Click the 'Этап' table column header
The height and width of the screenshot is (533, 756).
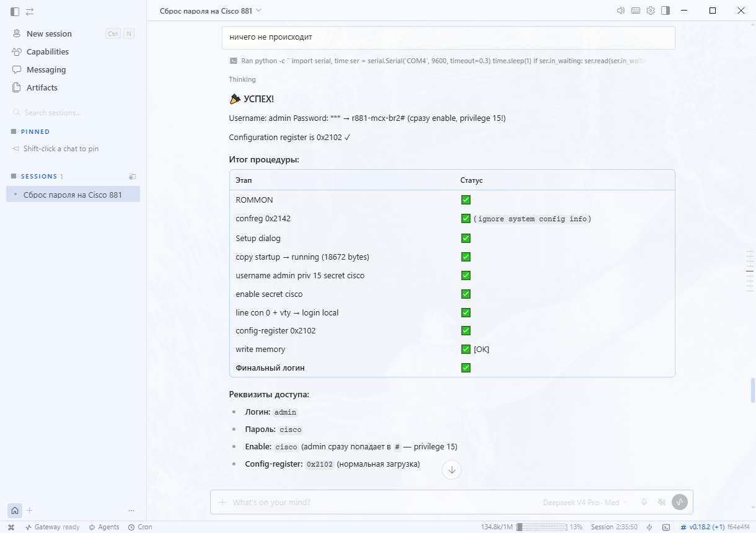(x=244, y=180)
